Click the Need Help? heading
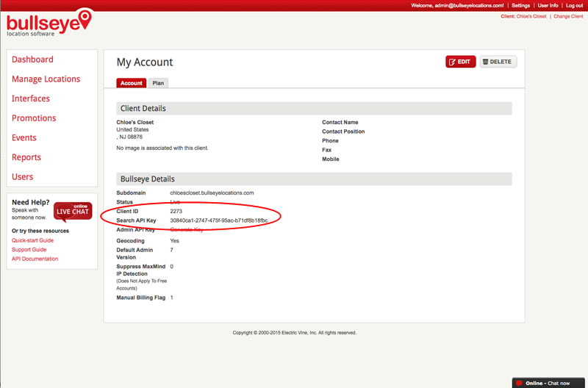 [x=31, y=202]
